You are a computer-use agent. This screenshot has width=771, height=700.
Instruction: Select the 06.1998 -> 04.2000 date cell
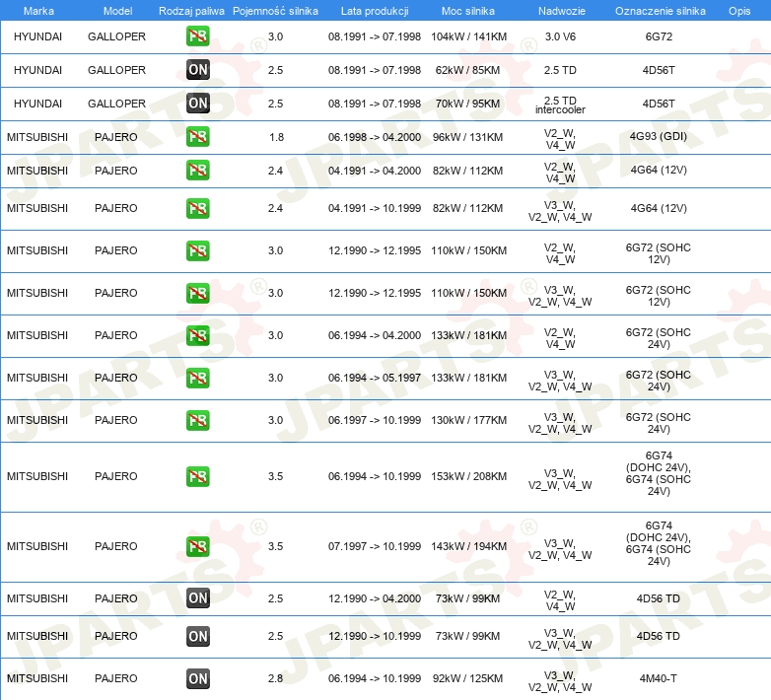pos(375,137)
